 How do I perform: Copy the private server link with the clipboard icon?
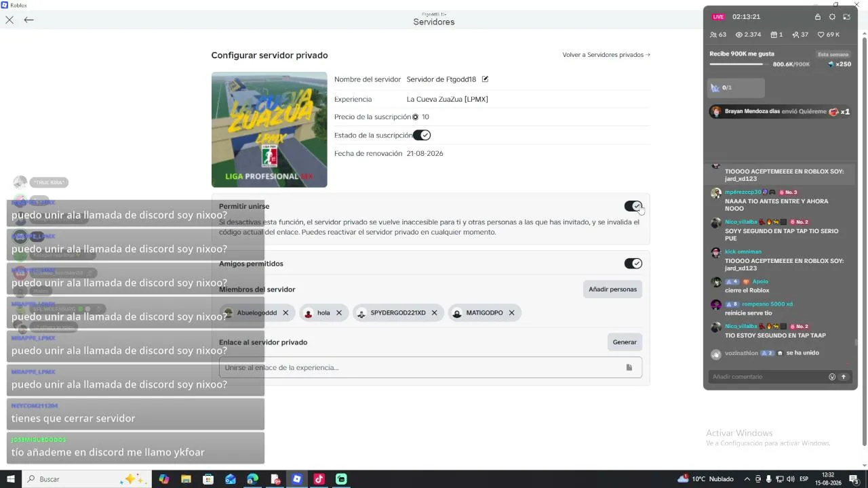pyautogui.click(x=629, y=367)
